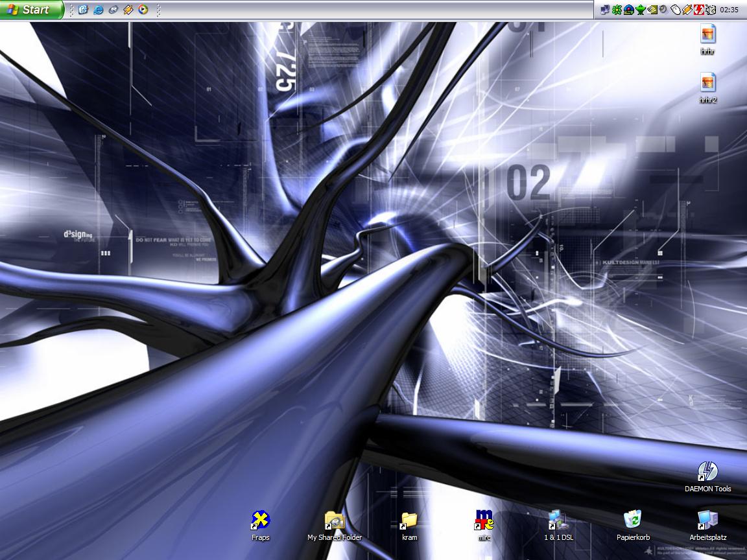Select the mirc desktop shortcut
The image size is (747, 560).
[x=484, y=520]
